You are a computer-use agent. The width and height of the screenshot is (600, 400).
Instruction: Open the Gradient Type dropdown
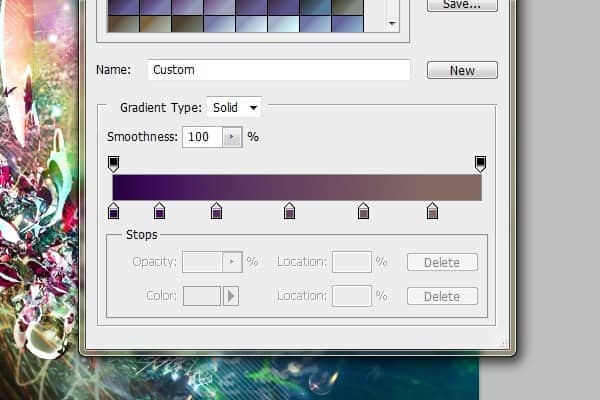click(x=234, y=107)
